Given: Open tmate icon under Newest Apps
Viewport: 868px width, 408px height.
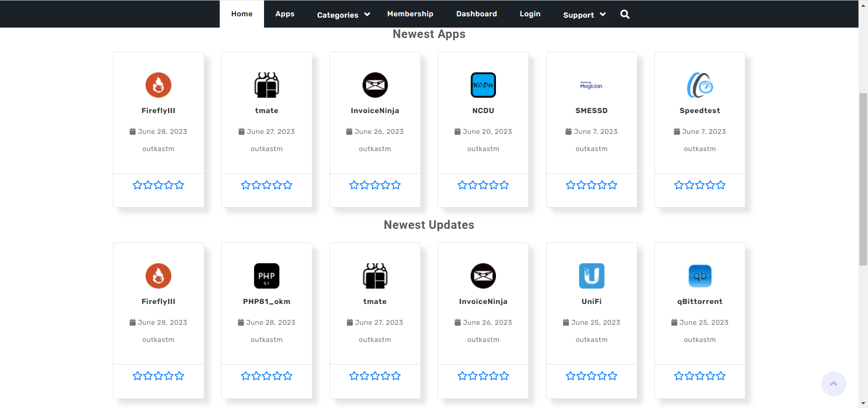Looking at the screenshot, I should [267, 85].
